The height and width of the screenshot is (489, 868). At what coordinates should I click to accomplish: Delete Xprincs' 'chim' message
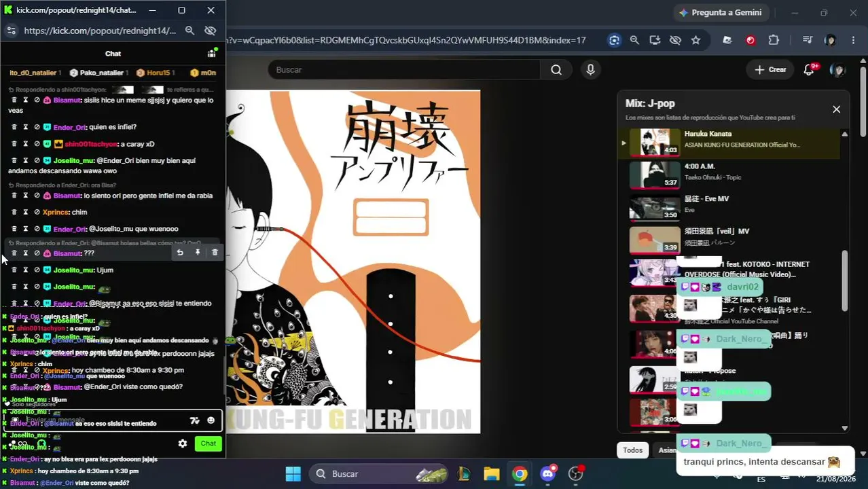click(14, 212)
